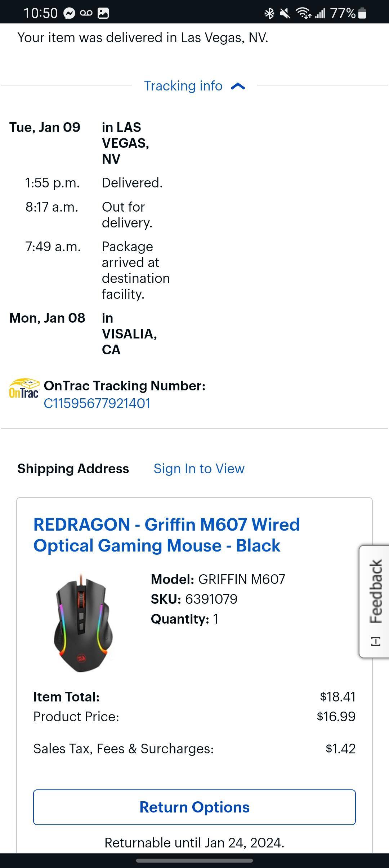This screenshot has height=868, width=389.
Task: Tap the Messenger notification icon
Action: click(x=69, y=13)
